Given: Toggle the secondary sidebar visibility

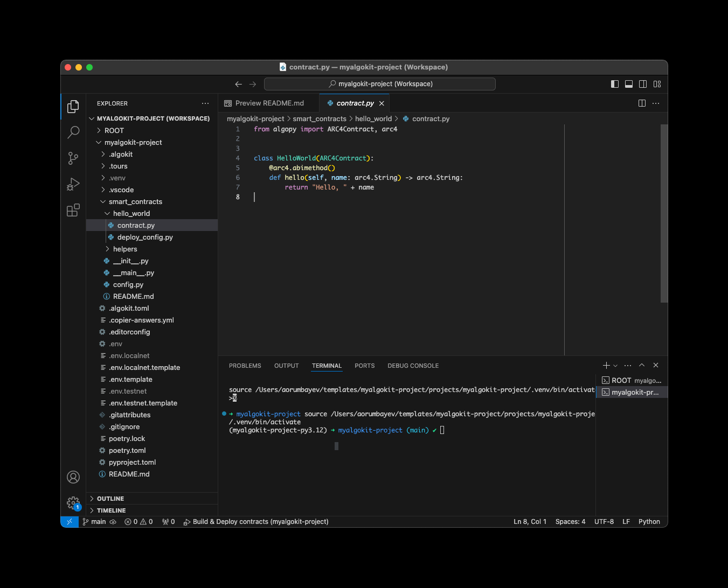Looking at the screenshot, I should tap(642, 84).
